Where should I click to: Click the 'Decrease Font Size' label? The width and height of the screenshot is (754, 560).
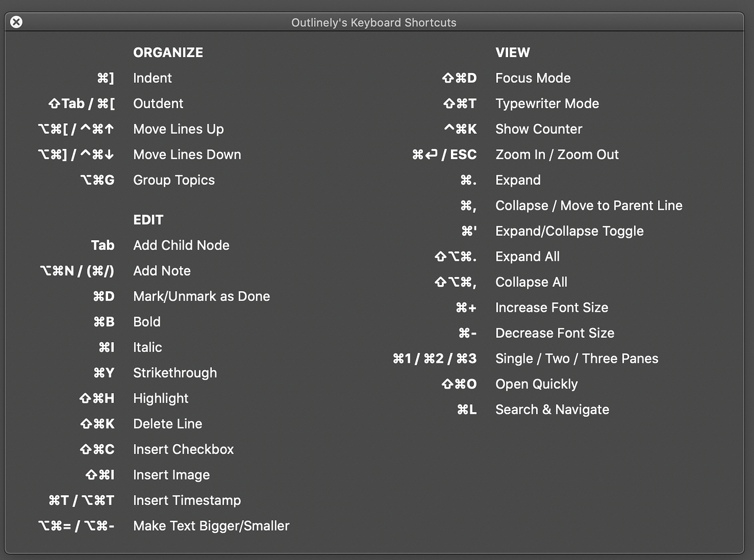(555, 333)
